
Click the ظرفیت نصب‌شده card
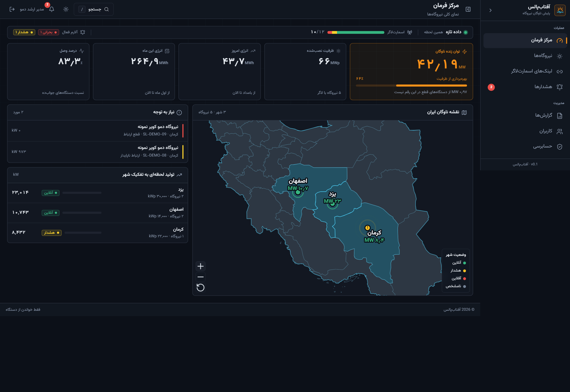[305, 72]
